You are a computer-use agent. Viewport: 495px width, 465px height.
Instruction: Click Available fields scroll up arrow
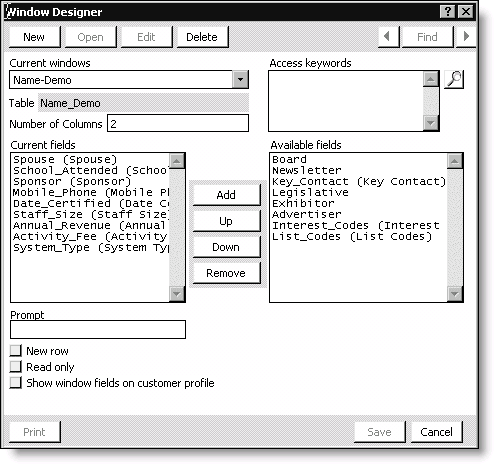(455, 161)
